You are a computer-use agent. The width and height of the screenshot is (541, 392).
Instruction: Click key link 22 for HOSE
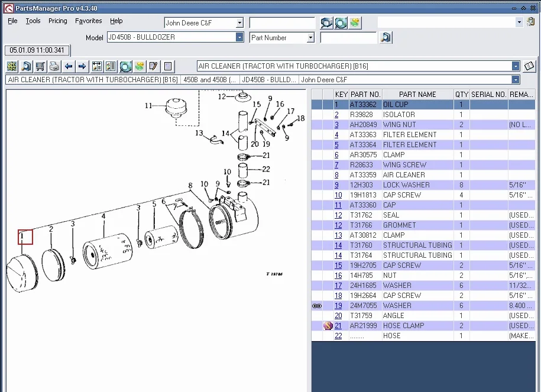coord(338,336)
